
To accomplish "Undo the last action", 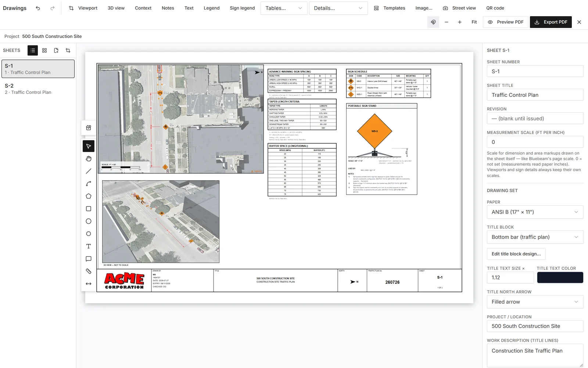I will [38, 8].
